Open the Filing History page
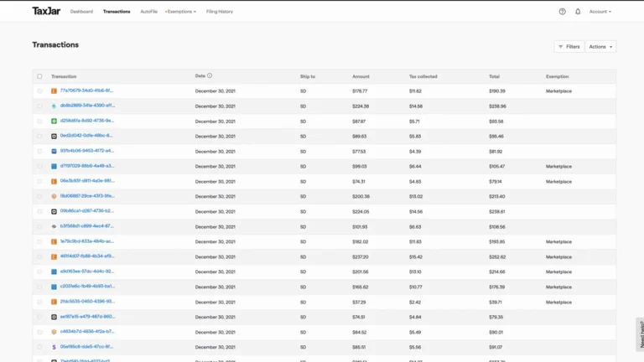 pos(220,12)
